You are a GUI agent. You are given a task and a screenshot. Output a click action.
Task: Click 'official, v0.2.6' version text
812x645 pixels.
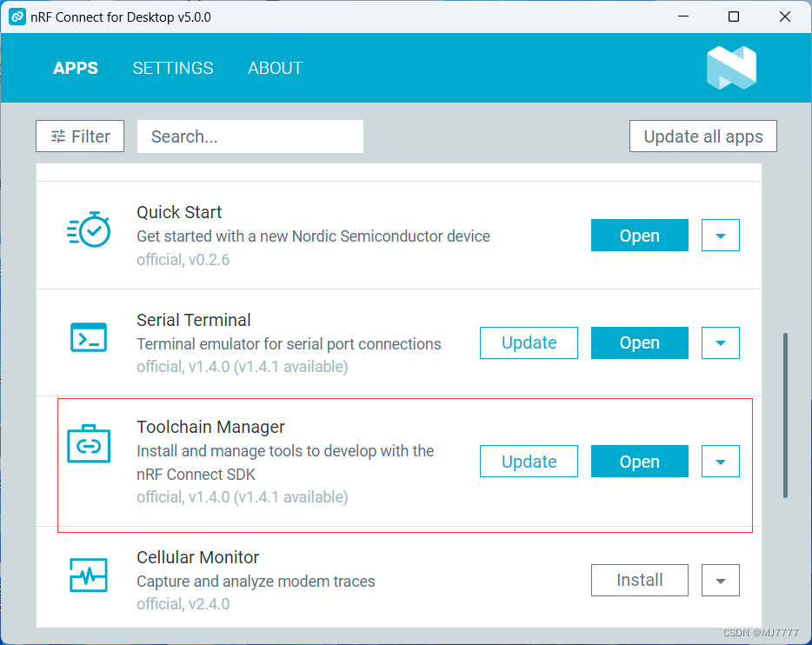coord(183,259)
